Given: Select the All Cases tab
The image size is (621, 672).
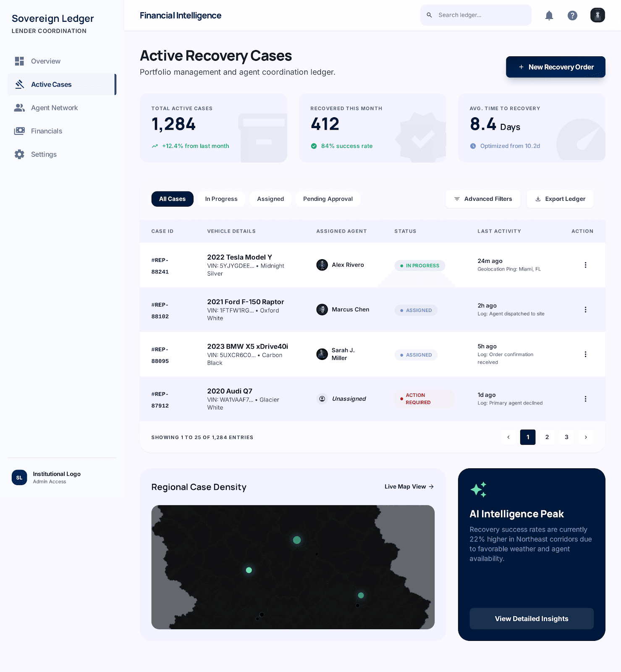Looking at the screenshot, I should 172,199.
